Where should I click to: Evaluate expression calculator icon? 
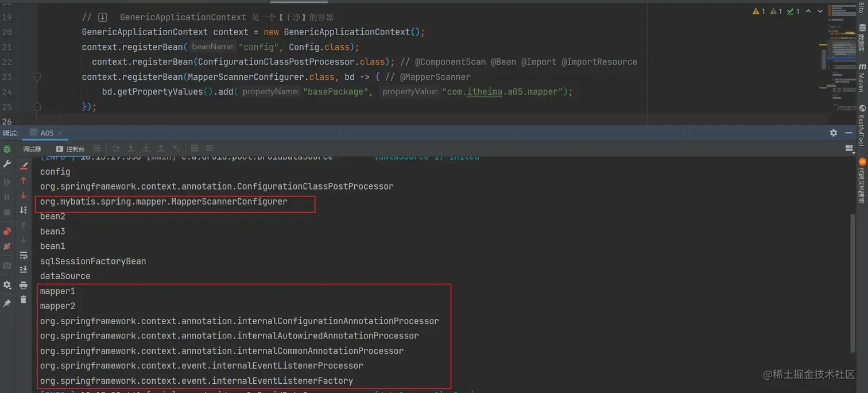coord(195,148)
